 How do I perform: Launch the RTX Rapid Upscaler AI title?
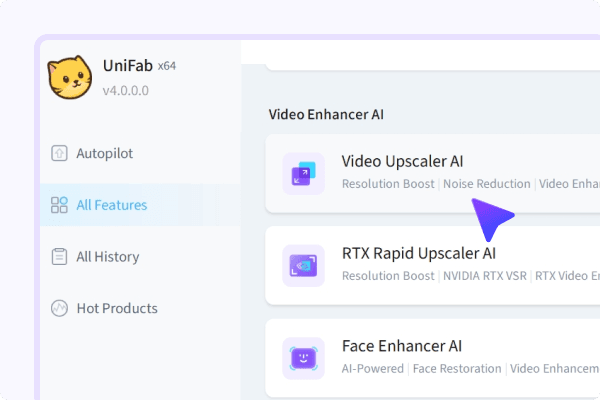[418, 253]
